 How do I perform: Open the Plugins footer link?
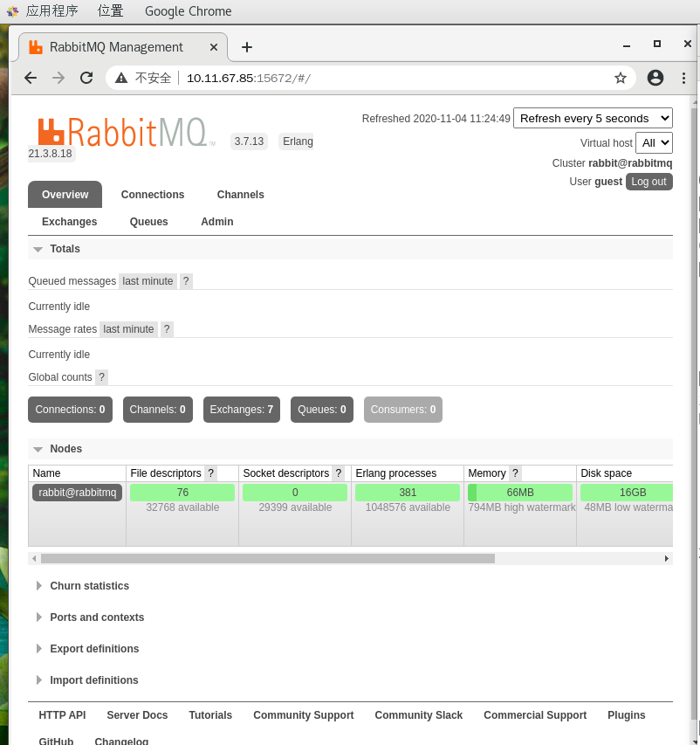point(627,715)
